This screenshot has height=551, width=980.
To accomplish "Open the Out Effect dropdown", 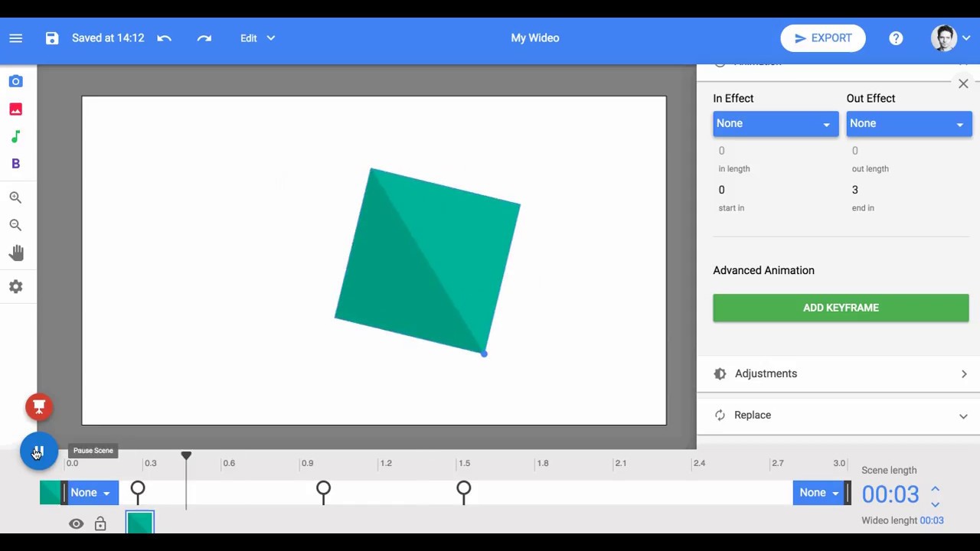I will click(x=909, y=123).
